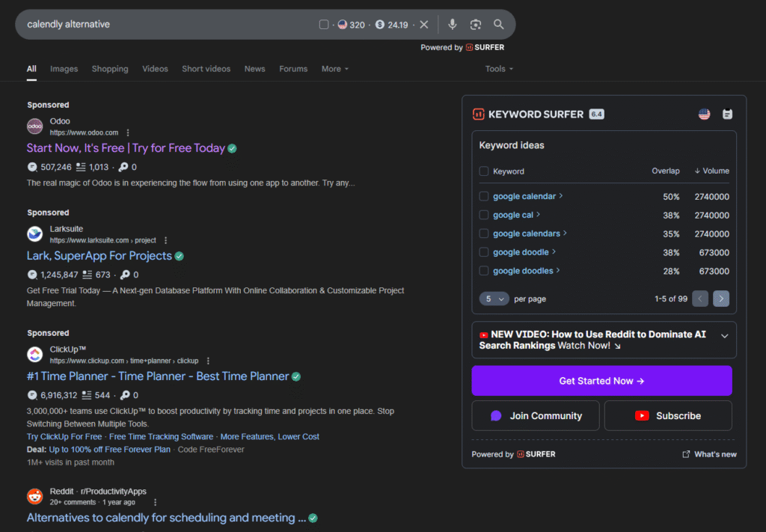Open Google Lens image search icon

[x=476, y=25]
